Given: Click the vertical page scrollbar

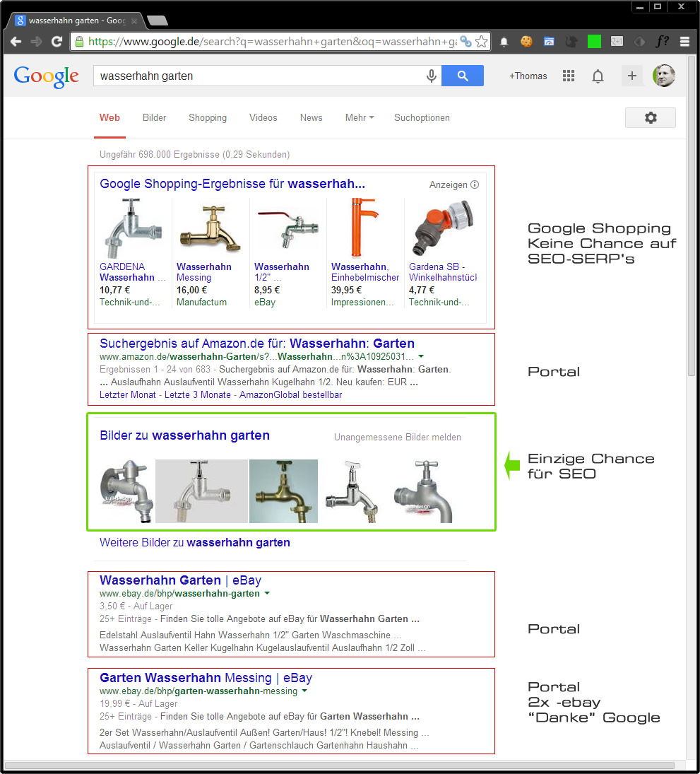Looking at the screenshot, I should 692,215.
